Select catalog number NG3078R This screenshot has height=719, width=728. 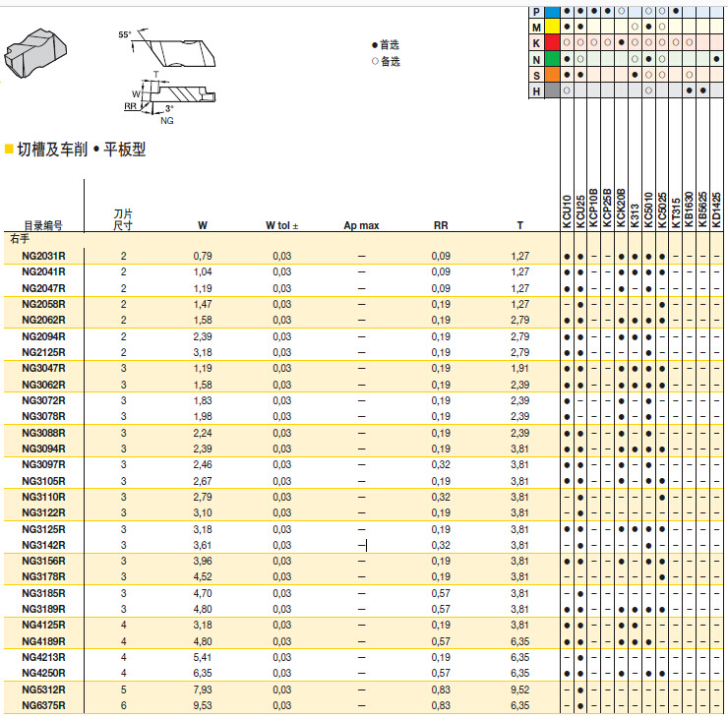click(43, 416)
